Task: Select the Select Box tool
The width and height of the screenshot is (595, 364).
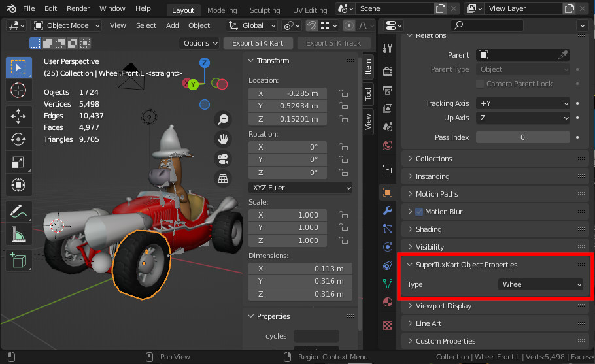Action: tap(18, 67)
